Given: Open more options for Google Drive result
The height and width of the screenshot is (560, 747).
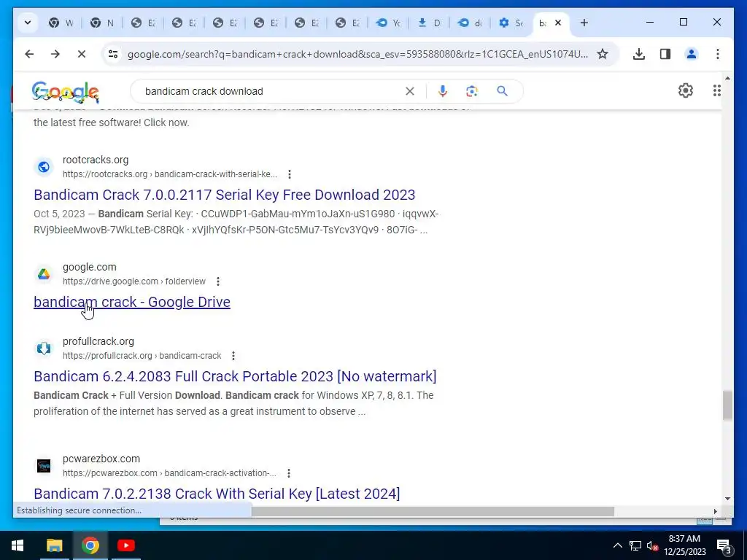Looking at the screenshot, I should 217,281.
